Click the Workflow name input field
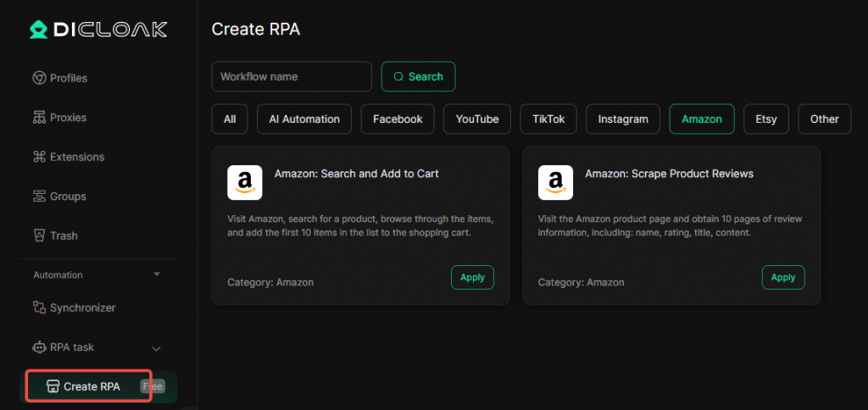Viewport: 868px width, 410px height. click(x=291, y=76)
